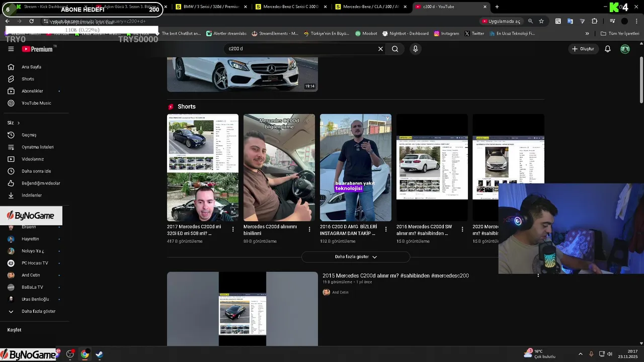Show hidden system tray icons chevron
Image resolution: width=644 pixels, height=362 pixels.
[580, 354]
